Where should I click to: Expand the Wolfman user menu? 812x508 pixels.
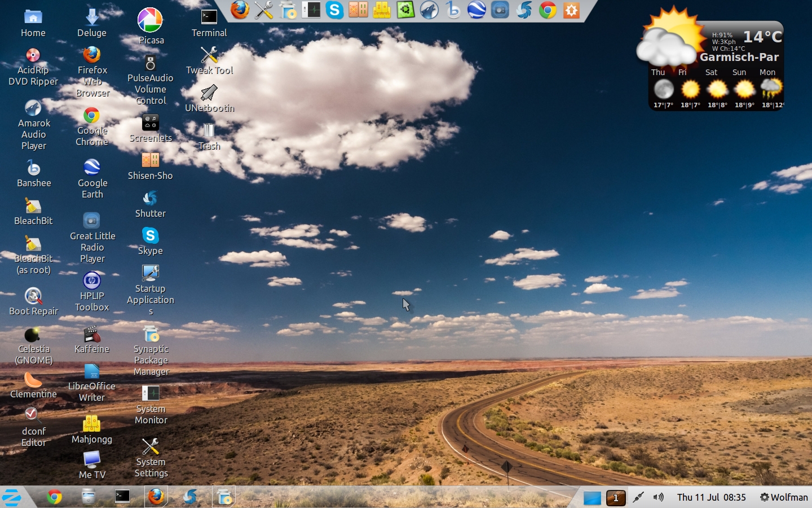[x=784, y=497]
